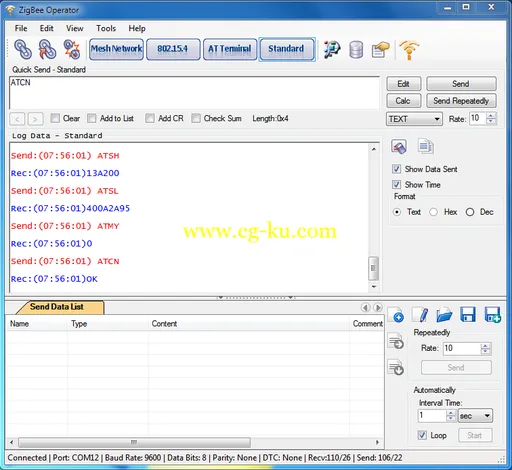
Task: Click the Send button beside Edit
Action: [x=461, y=84]
